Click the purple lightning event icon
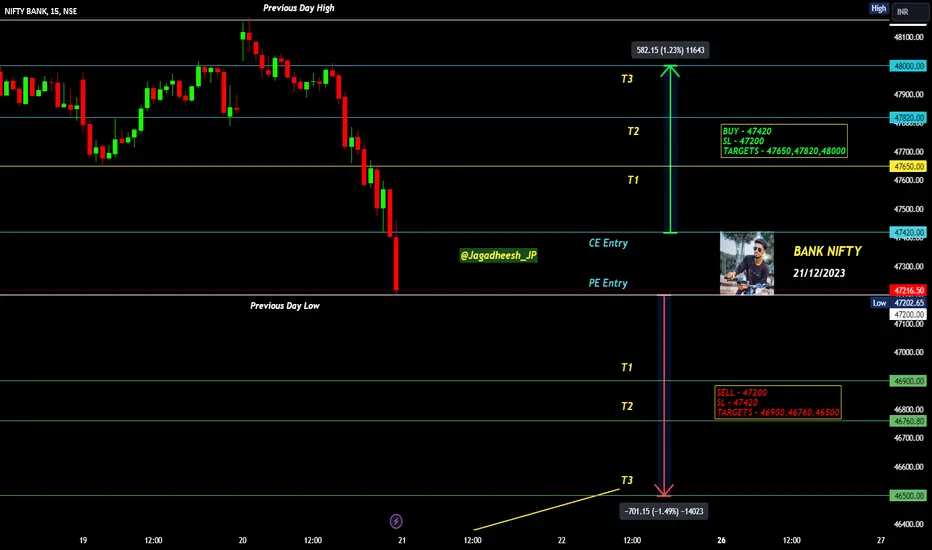Image resolution: width=932 pixels, height=550 pixels. click(x=396, y=521)
